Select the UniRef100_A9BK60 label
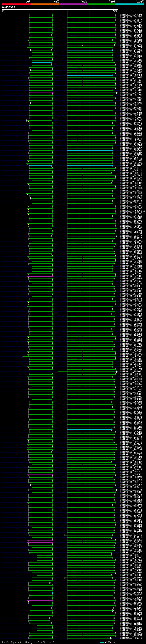Viewport: 146px width, 644px height. click(131, 371)
